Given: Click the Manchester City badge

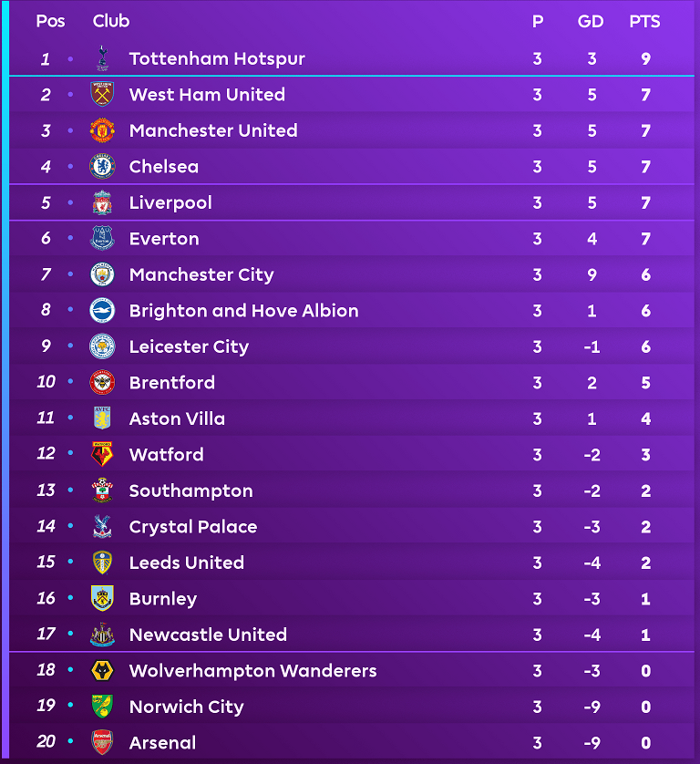Looking at the screenshot, I should coord(102,274).
